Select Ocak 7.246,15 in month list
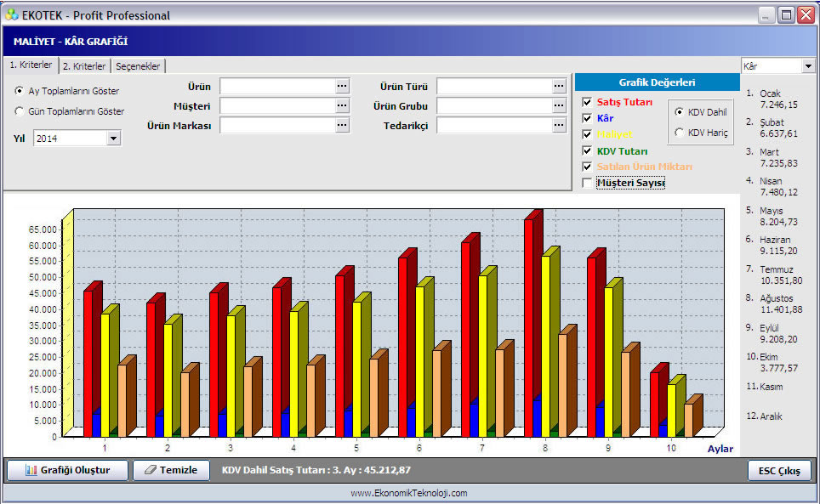820x504 pixels. tap(772, 99)
